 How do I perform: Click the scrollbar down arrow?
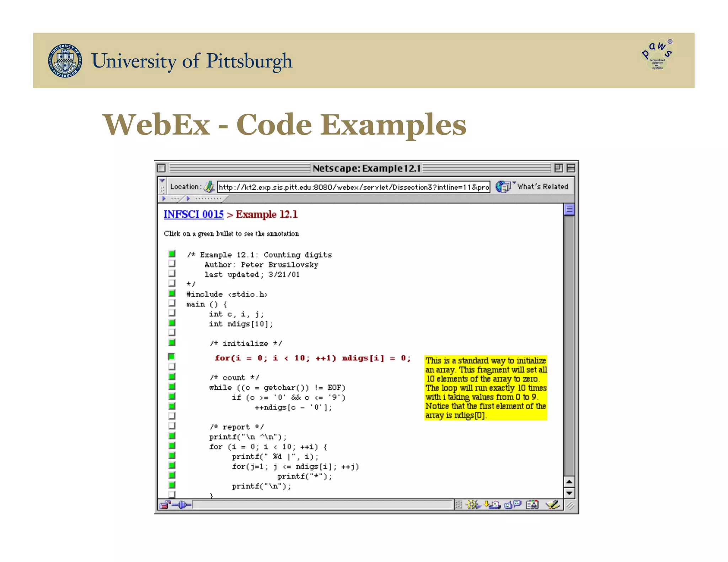(569, 493)
